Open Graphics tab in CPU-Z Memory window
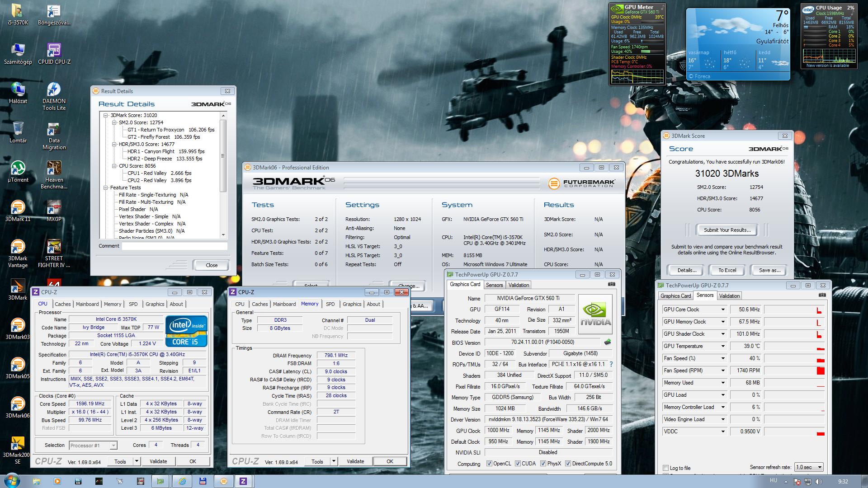The width and height of the screenshot is (868, 488). click(x=352, y=304)
